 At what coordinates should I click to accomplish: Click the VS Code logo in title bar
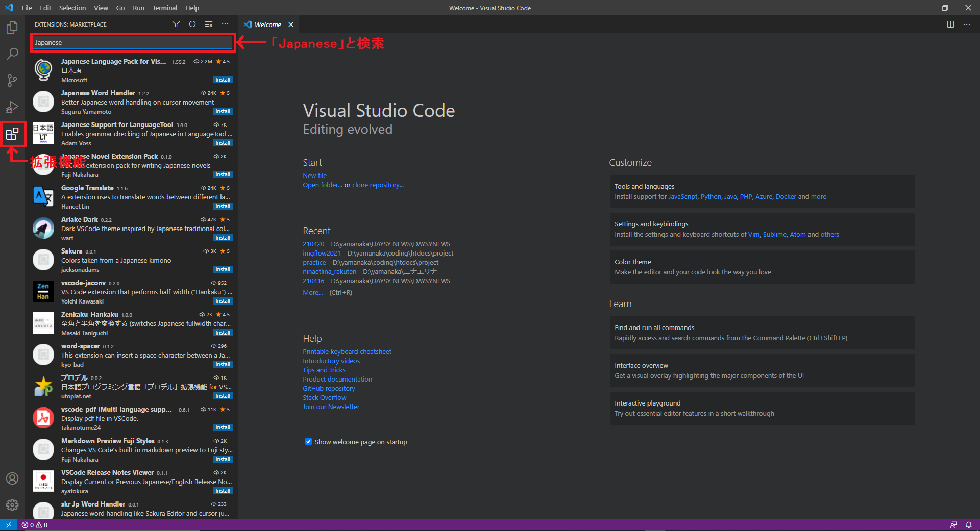click(x=9, y=8)
